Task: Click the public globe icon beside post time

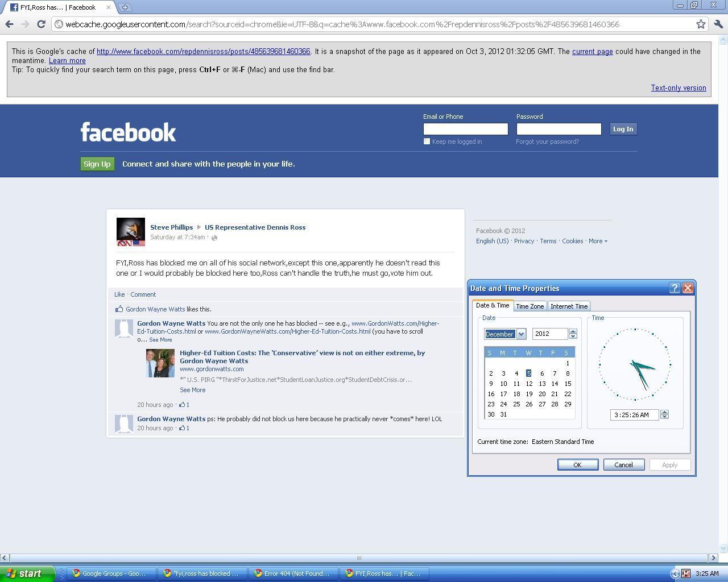Action: coord(214,238)
